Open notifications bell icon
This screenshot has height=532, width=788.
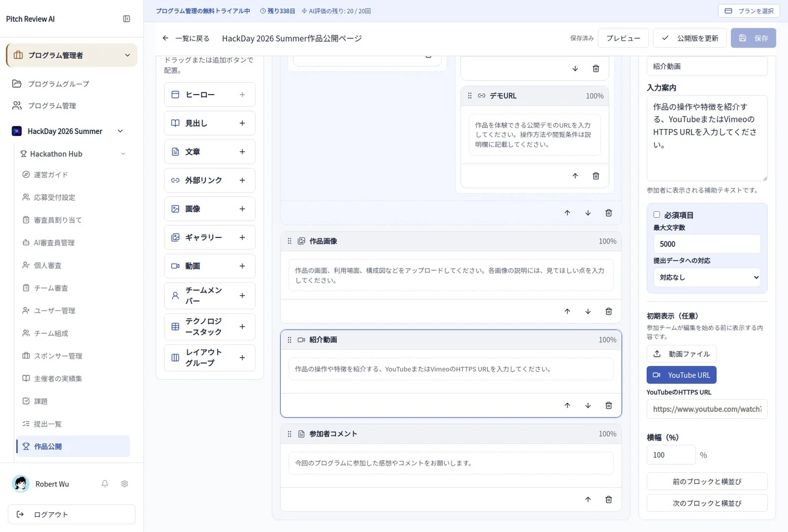pyautogui.click(x=105, y=484)
